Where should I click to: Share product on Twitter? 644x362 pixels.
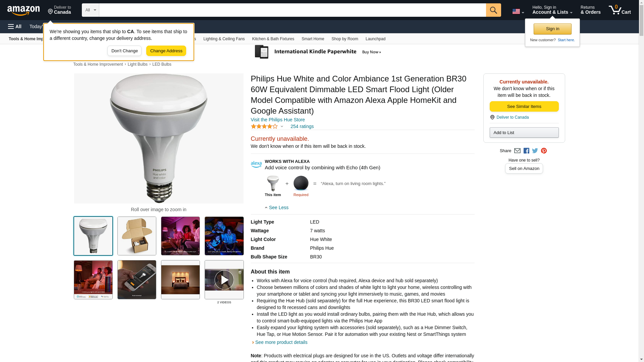535,151
